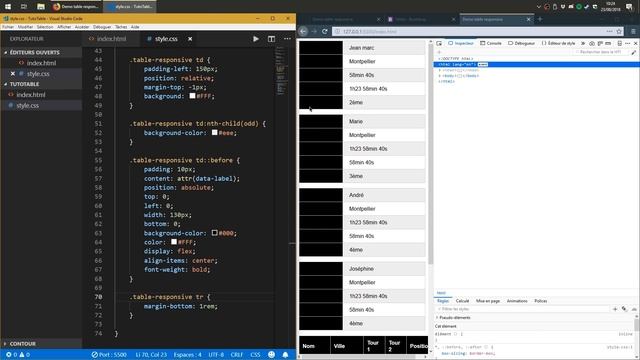The height and width of the screenshot is (360, 640).
Task: Open the notification center in the system tray
Action: click(x=629, y=7)
